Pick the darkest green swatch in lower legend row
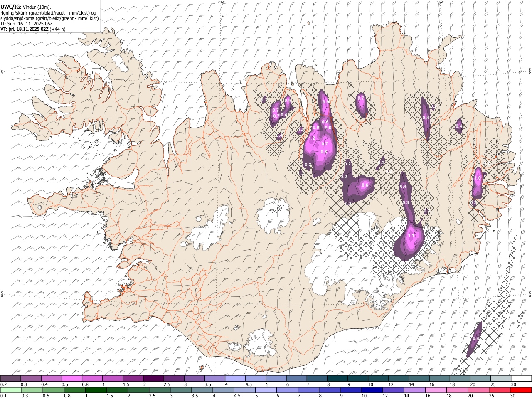The width and height of the screenshot is (532, 399). [x=96, y=390]
